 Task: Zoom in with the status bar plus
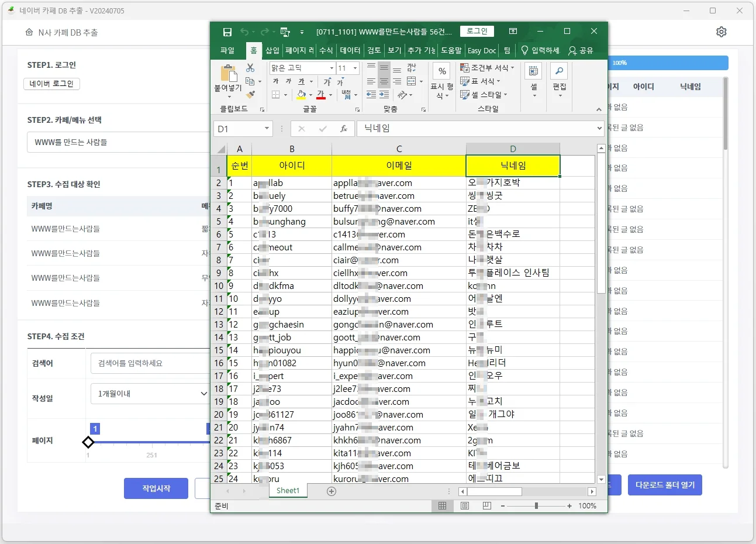coord(569,506)
